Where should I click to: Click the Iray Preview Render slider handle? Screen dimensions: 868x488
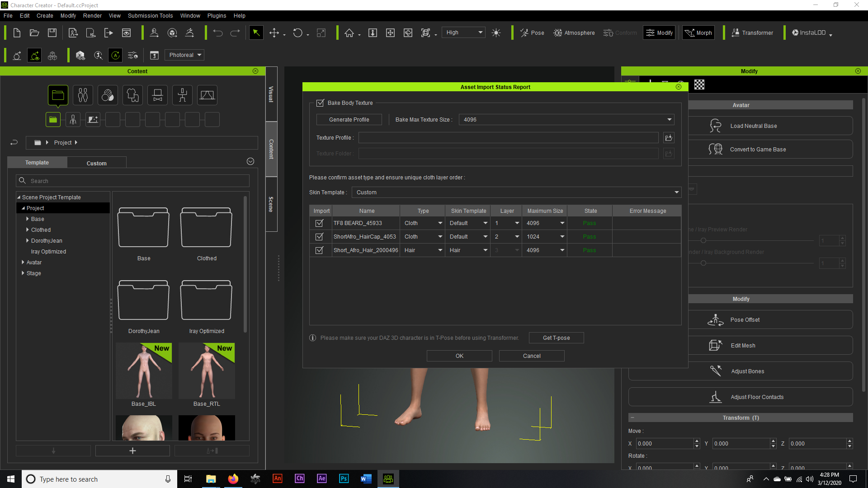(703, 240)
